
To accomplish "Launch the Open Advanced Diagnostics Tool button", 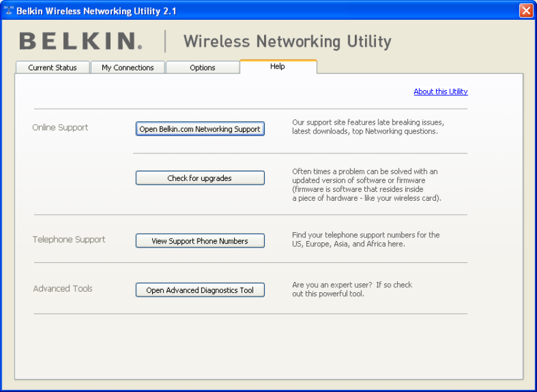I will pyautogui.click(x=199, y=290).
